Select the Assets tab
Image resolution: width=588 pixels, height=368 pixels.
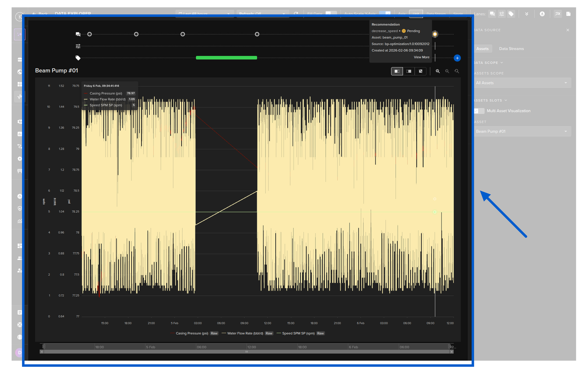(482, 49)
